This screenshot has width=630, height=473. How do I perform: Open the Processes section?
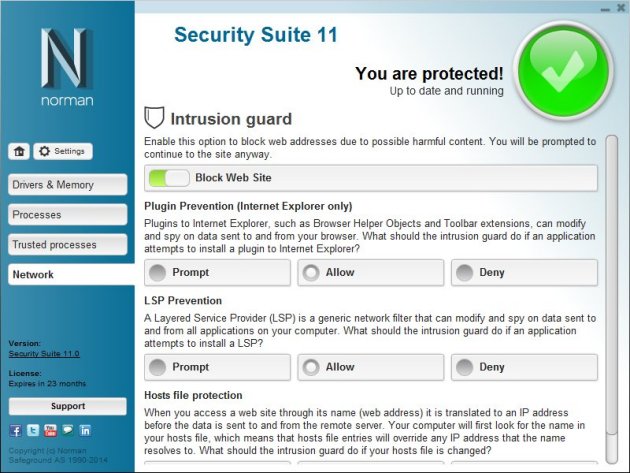coord(68,215)
